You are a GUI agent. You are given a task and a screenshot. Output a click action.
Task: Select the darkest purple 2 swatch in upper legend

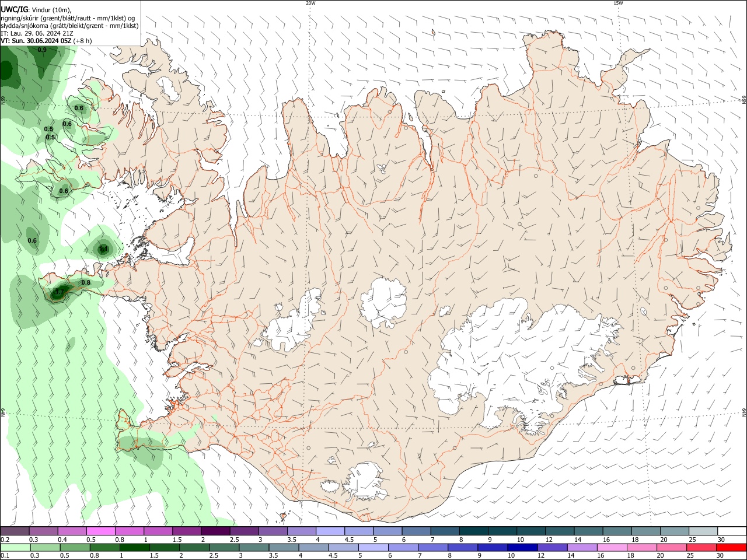(x=215, y=531)
